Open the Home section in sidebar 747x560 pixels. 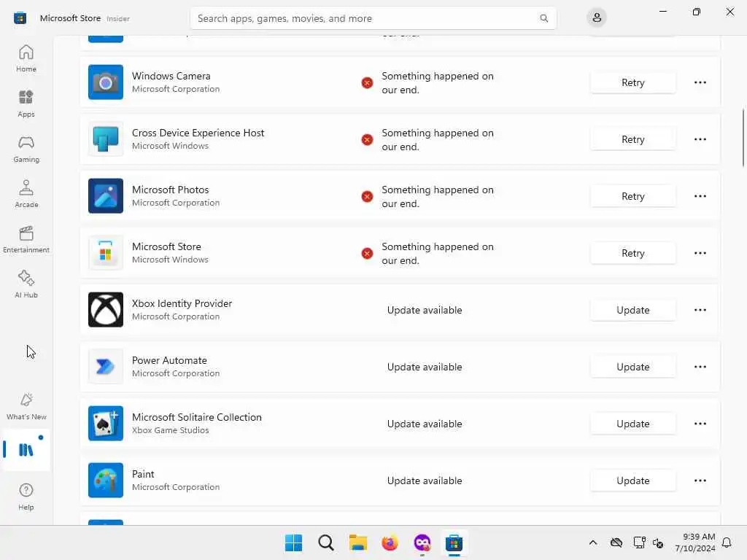tap(26, 58)
